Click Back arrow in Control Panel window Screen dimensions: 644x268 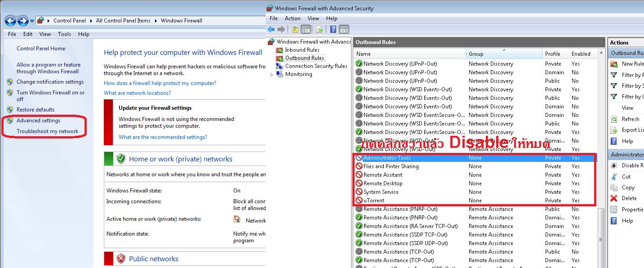[x=11, y=21]
